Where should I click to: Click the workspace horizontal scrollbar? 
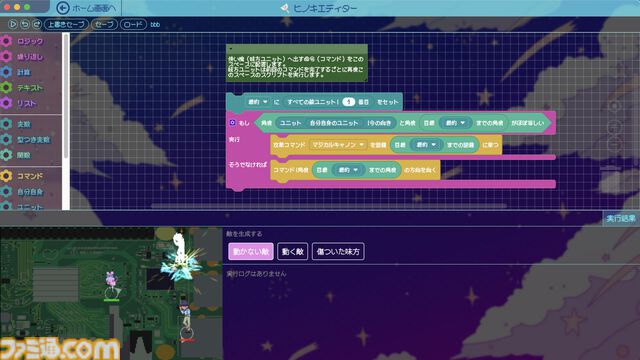(329, 206)
